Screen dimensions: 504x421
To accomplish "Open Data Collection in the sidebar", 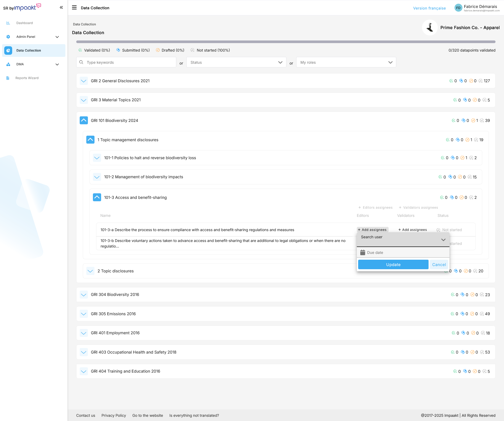I will pyautogui.click(x=29, y=51).
